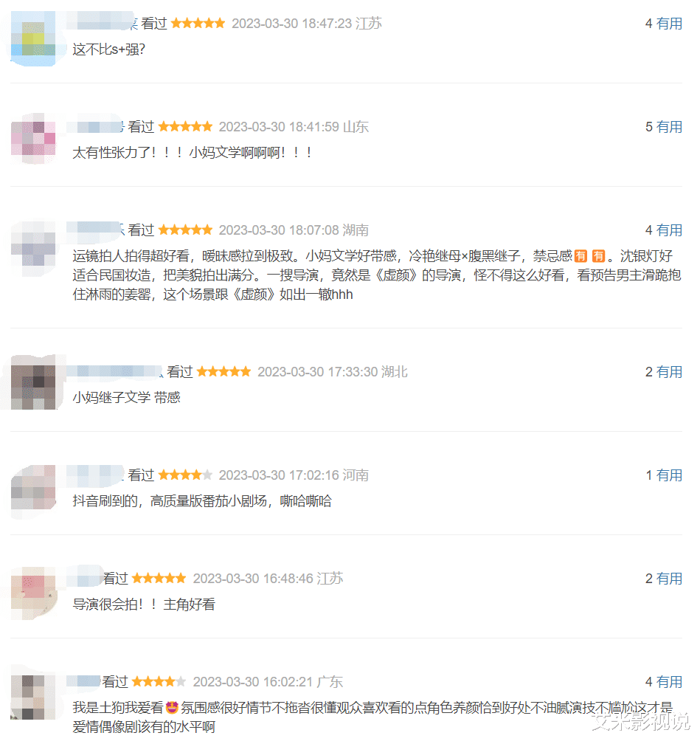Vote useful on the Hunan 18:07:08 review
This screenshot has height=744, width=700.
point(669,230)
